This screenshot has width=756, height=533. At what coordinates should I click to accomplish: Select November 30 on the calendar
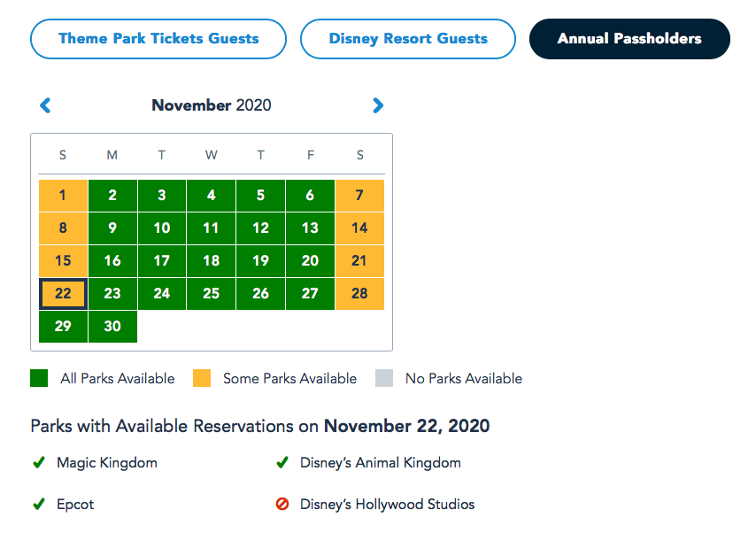click(112, 326)
